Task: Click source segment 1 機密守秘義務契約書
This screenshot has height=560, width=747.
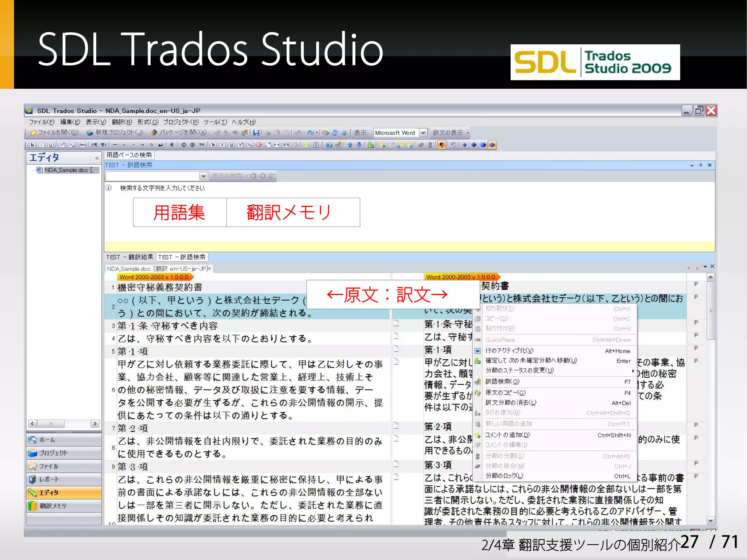Action: coord(160,287)
